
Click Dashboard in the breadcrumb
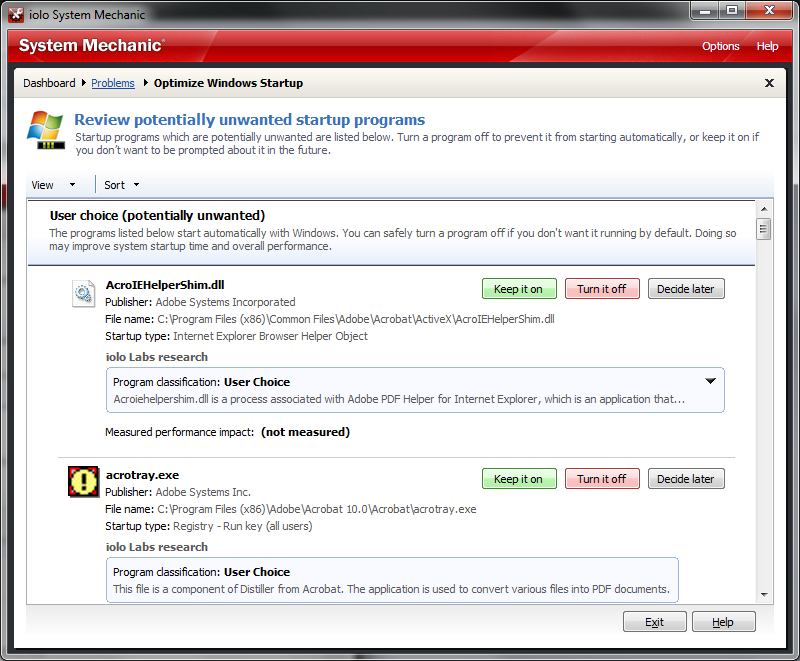49,83
